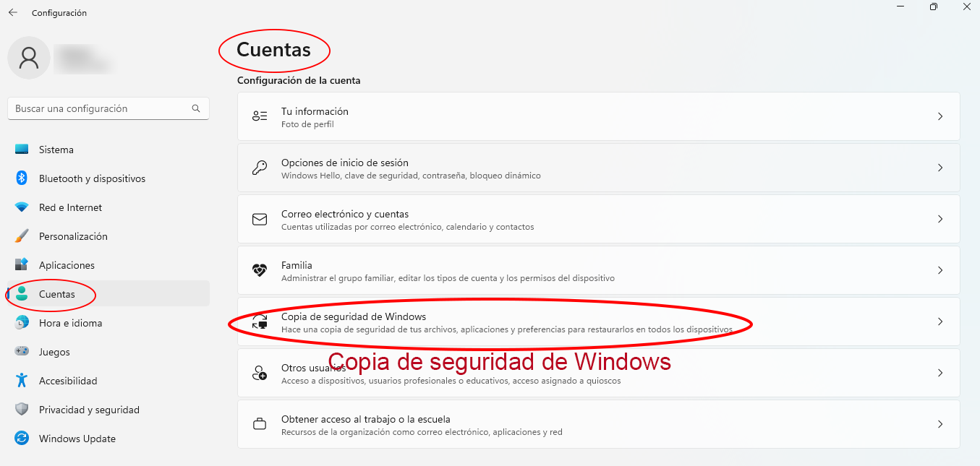Click the Privacidad y seguridad shield icon

coord(22,410)
